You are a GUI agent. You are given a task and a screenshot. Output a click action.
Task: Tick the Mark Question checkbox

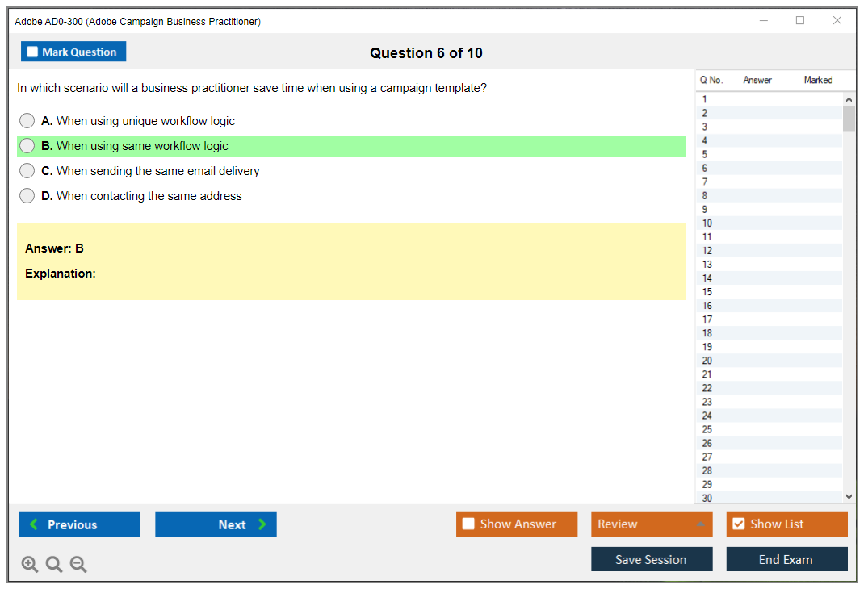coord(33,52)
